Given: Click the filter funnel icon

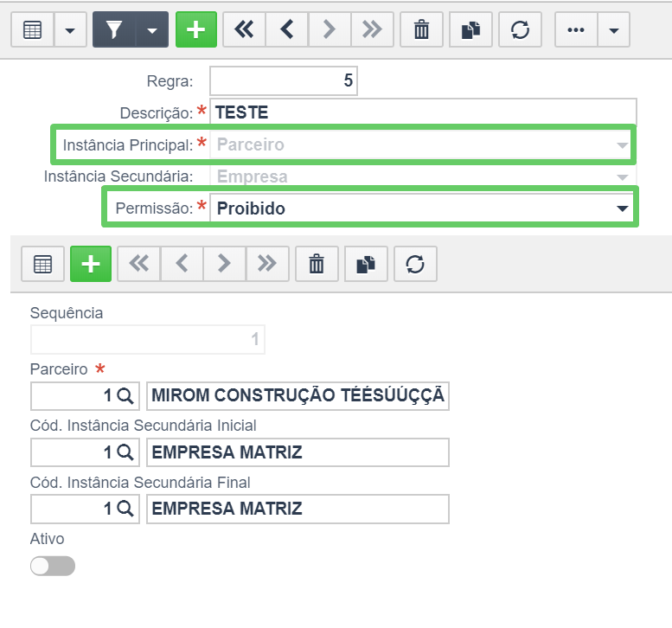Looking at the screenshot, I should tap(114, 29).
